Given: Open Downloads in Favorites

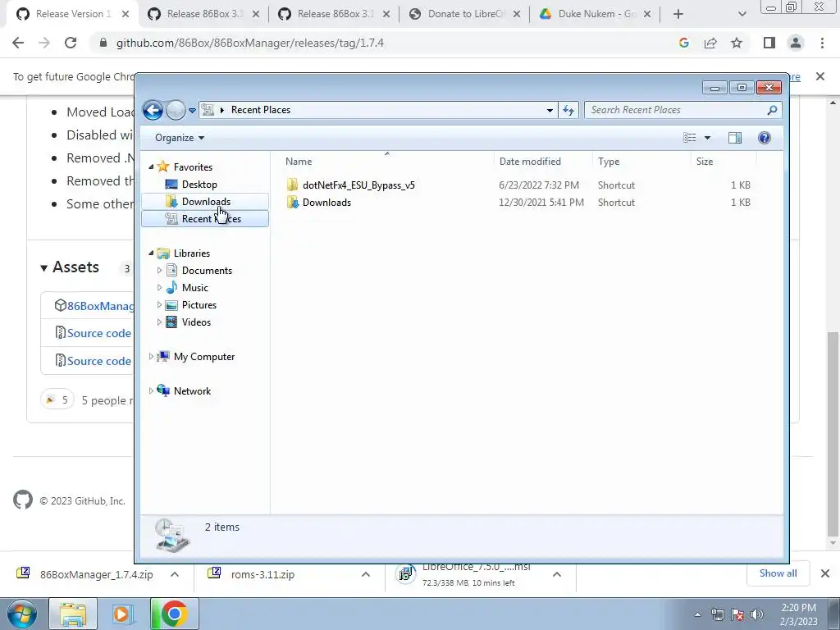Looking at the screenshot, I should [x=206, y=202].
